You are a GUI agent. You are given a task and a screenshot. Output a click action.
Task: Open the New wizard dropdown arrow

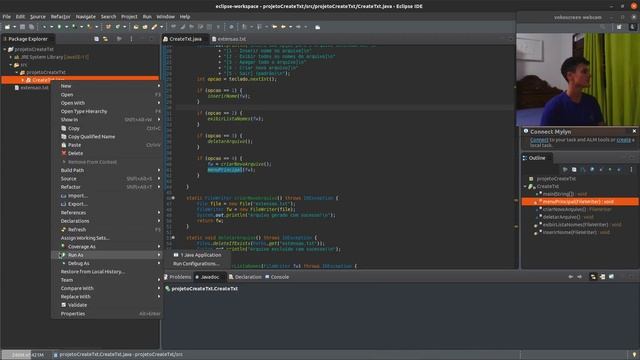pos(14,27)
